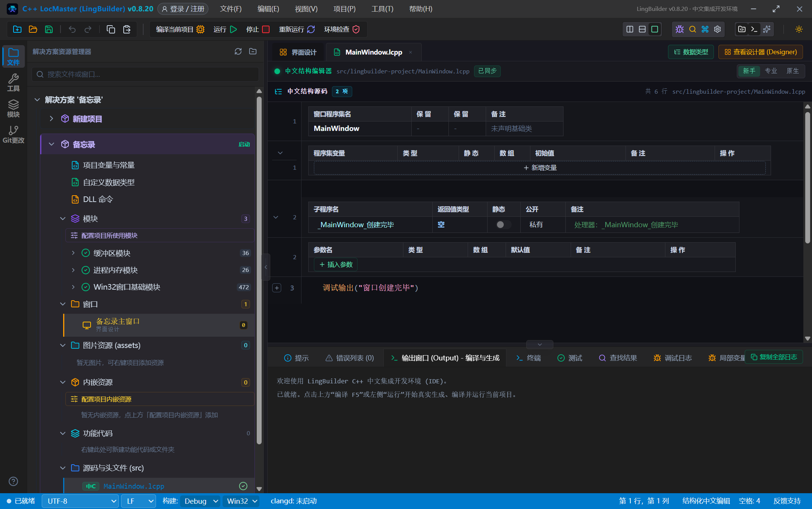Refresh the solution explorer
Viewport: 812px width, 509px height.
click(x=238, y=52)
